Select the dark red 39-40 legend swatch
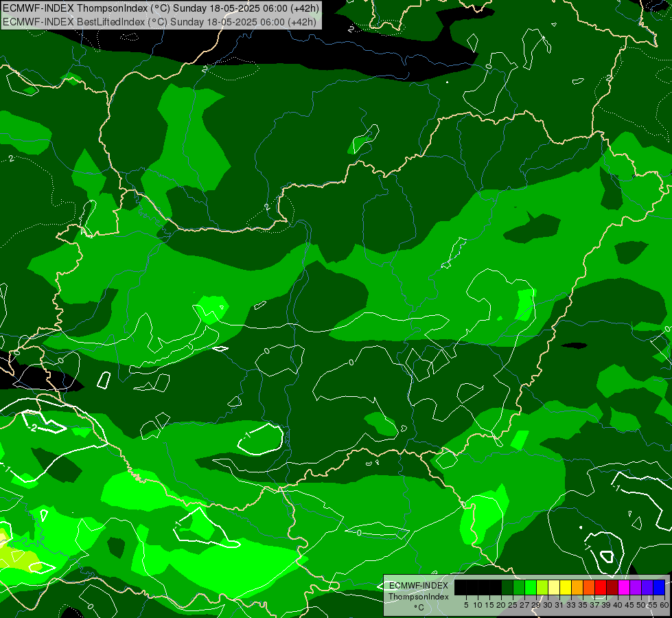 pos(612,587)
